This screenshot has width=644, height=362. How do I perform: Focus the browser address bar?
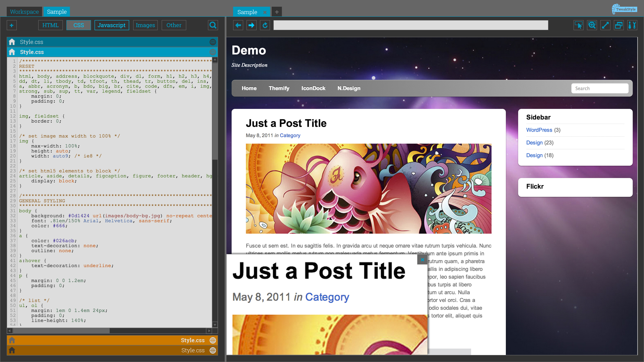coord(411,25)
